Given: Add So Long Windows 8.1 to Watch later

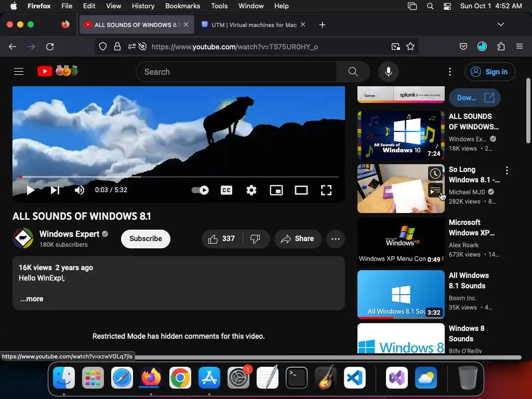Looking at the screenshot, I should click(435, 174).
